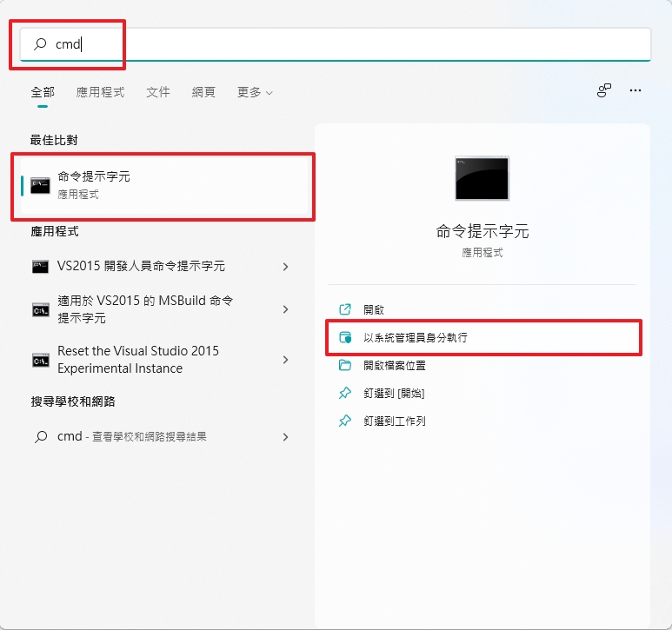Screen dimensions: 672x630
Task: Click the folder icon for 開啟檔案位置
Action: (x=345, y=365)
